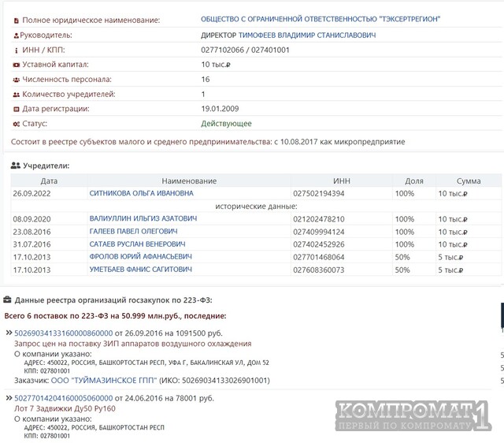Click the Дата column header
Screen dimensions: 504x443
[49, 181]
